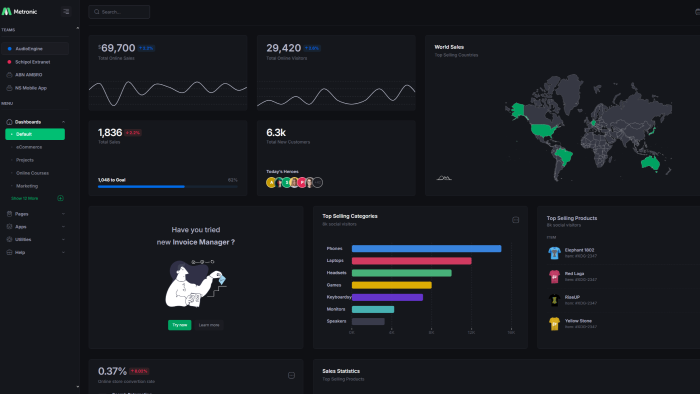Click the blue Phones bar

[x=426, y=249]
